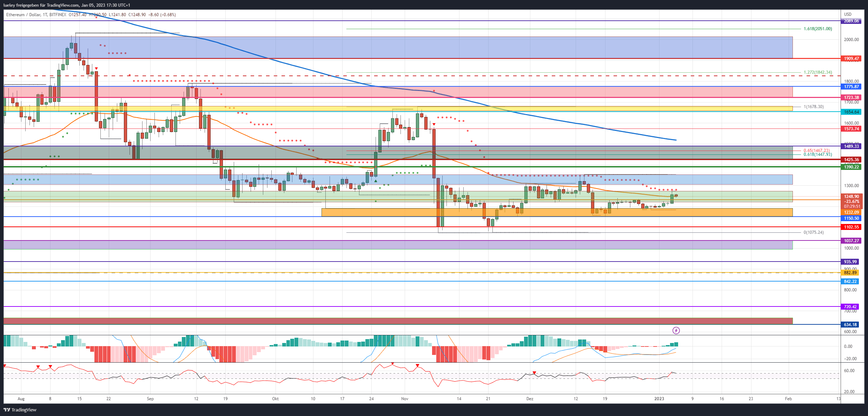This screenshot has width=868, height=416.
Task: Click the Fibonacci 0.618(1447.93) label
Action: point(817,154)
